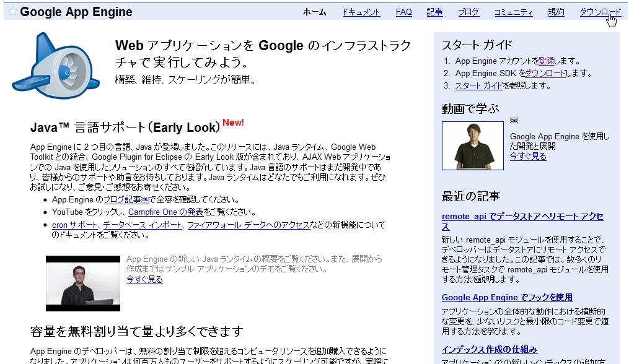
Task: Click the App Engine jet engine logo
Action: click(56, 66)
